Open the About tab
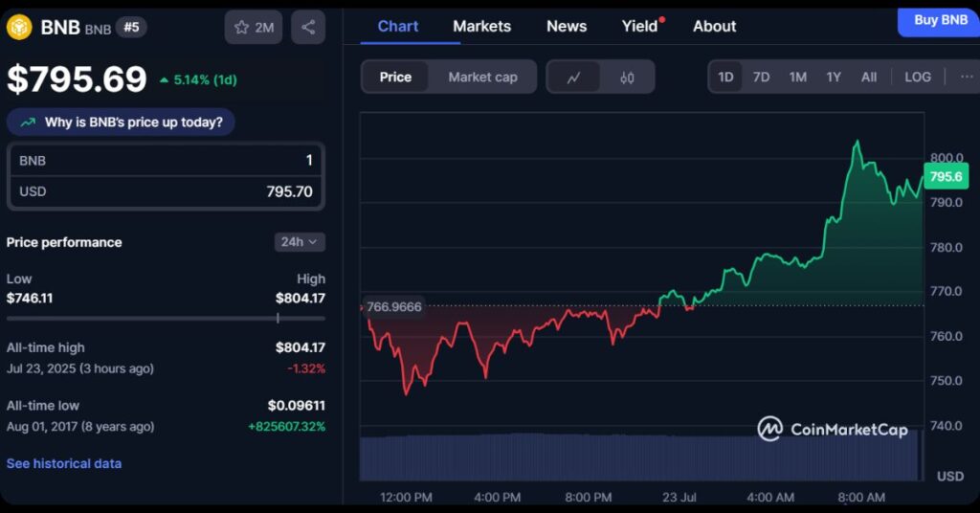This screenshot has height=513, width=980. click(x=714, y=26)
